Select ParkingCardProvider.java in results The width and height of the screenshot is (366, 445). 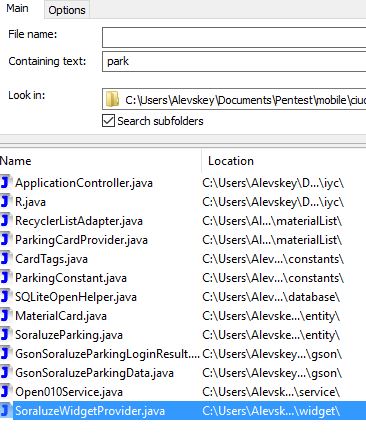click(81, 240)
